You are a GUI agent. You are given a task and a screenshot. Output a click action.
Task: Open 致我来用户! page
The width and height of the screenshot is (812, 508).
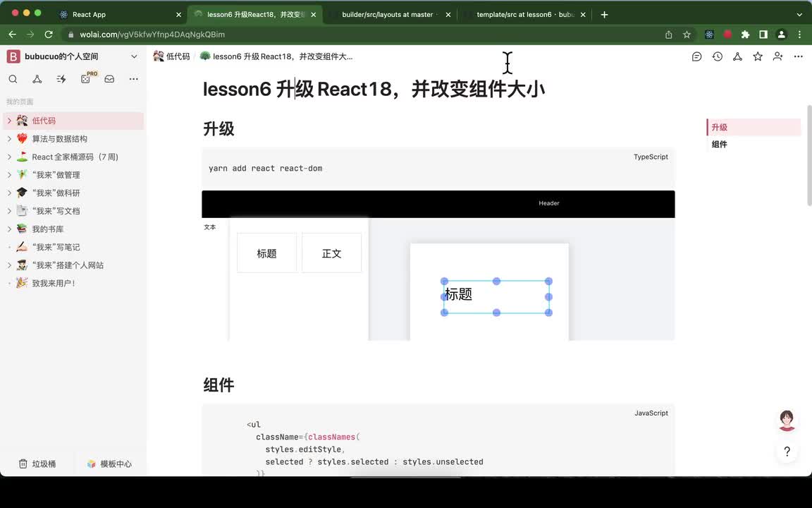click(x=54, y=283)
